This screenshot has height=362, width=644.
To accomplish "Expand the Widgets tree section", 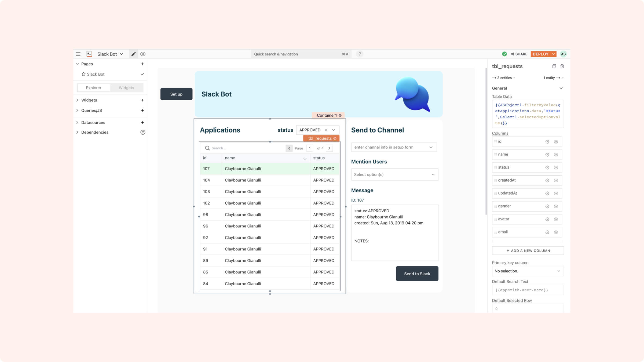I will click(77, 100).
